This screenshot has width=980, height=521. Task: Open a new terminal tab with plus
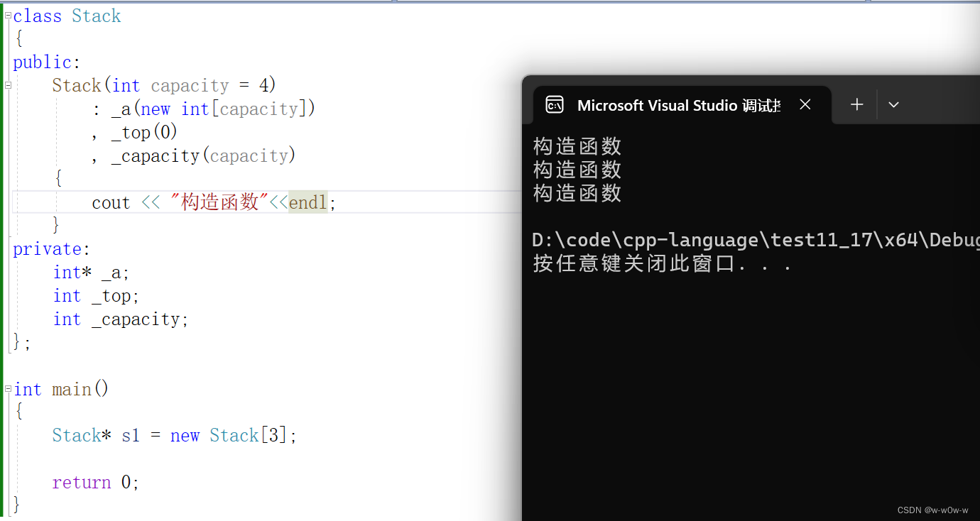[x=857, y=104]
